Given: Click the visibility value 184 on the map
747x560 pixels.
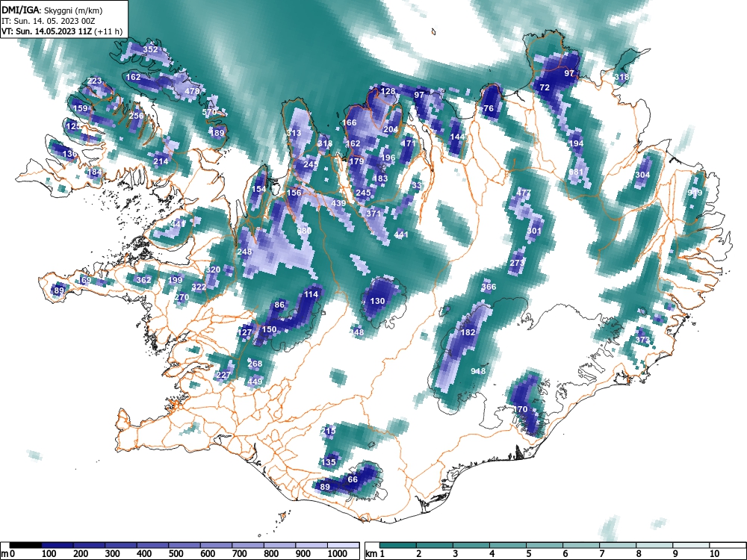Looking at the screenshot, I should tap(94, 172).
